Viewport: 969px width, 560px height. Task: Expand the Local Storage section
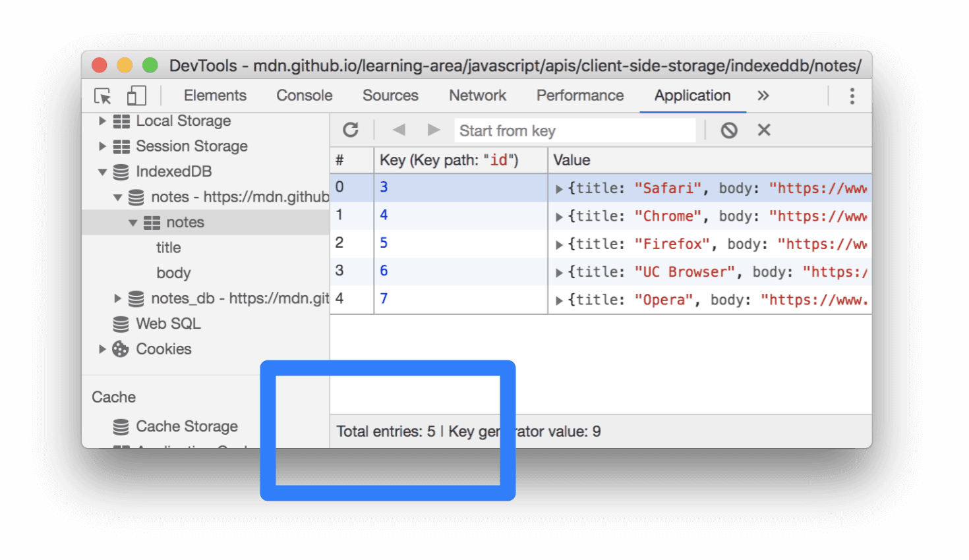[103, 121]
